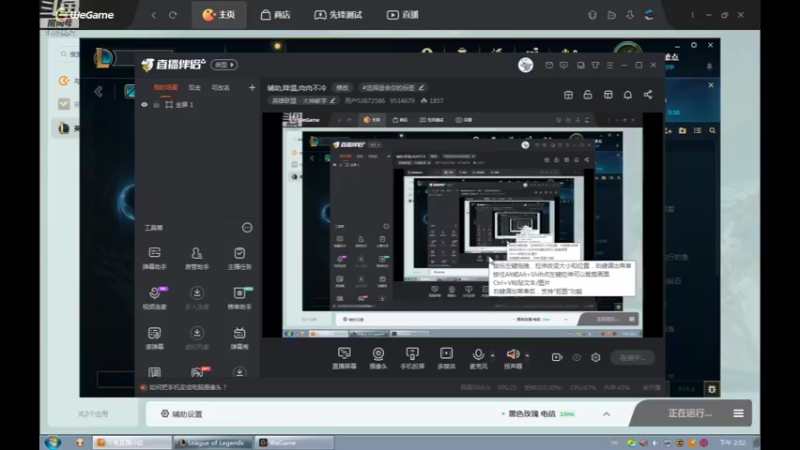Viewport: 800px width, 450px height.
Task: Open WeGame 商店 tab
Action: click(276, 15)
